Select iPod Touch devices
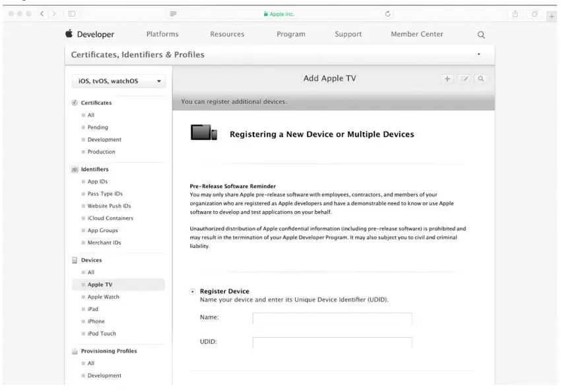 102,333
